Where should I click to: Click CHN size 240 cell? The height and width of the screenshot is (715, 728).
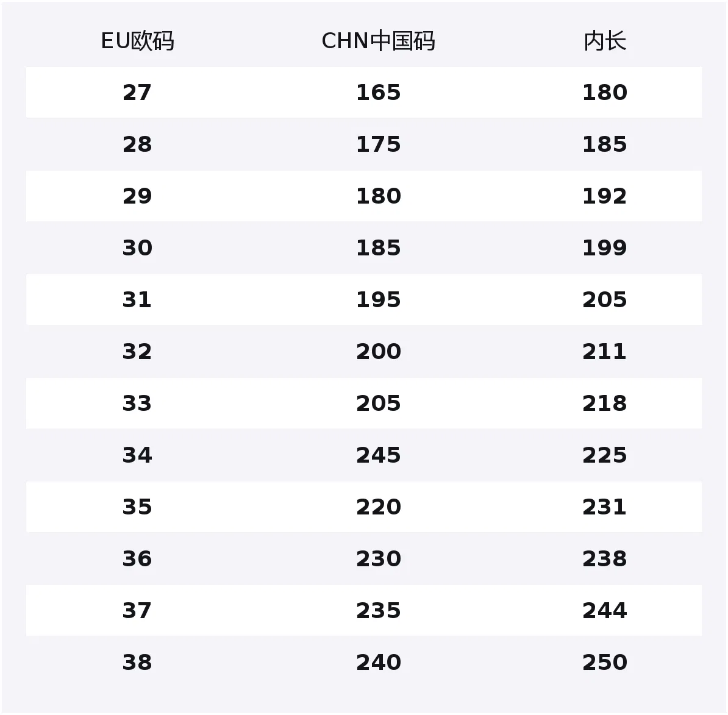tap(379, 662)
